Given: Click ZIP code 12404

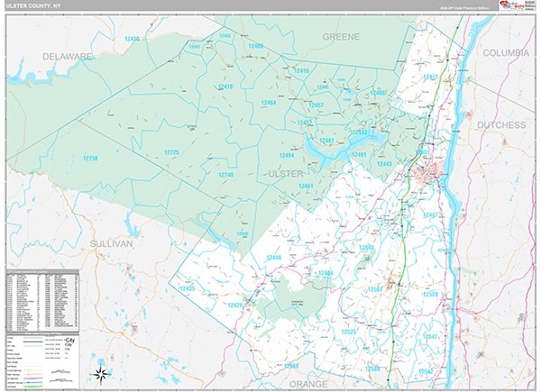Looking at the screenshot, I should pos(326,273).
